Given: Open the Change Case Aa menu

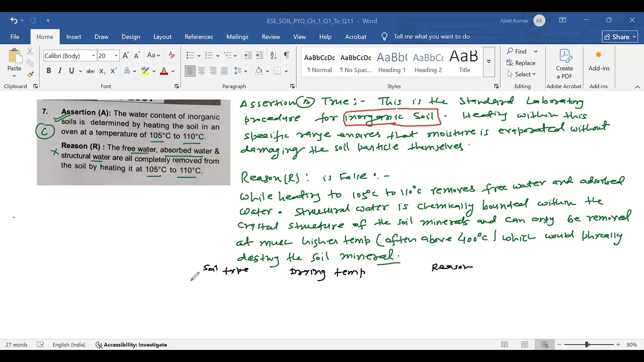Looking at the screenshot, I should tap(152, 56).
